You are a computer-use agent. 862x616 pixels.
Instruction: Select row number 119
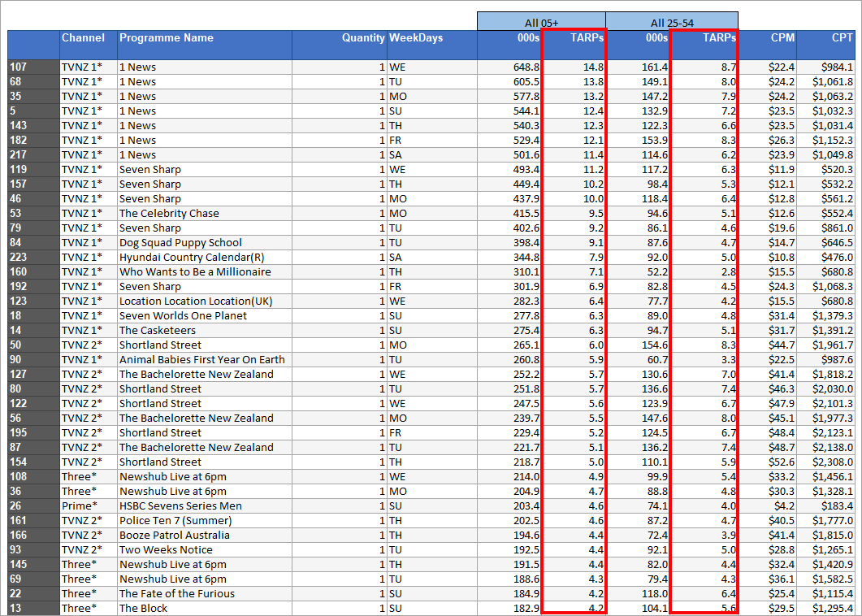pos(33,169)
